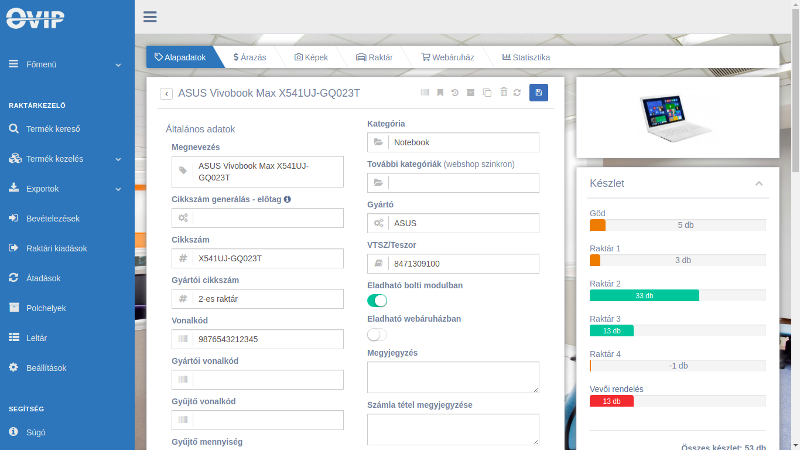800x450 pixels.
Task: Open the Raktár tab
Action: [x=374, y=57]
